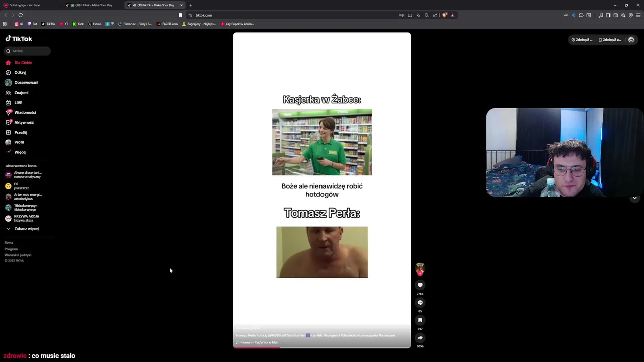Image resolution: width=644 pixels, height=362 pixels.
Task: Open Brave Shields lion icon
Action: 444,15
